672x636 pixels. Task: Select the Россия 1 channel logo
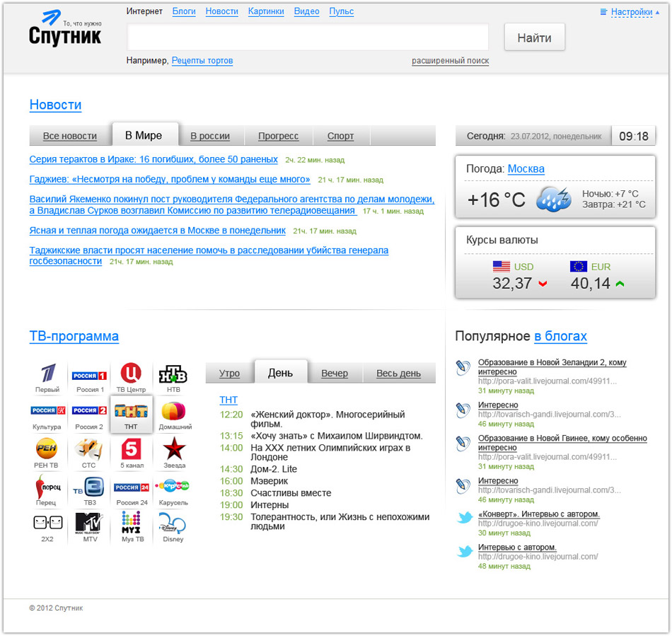click(x=89, y=376)
